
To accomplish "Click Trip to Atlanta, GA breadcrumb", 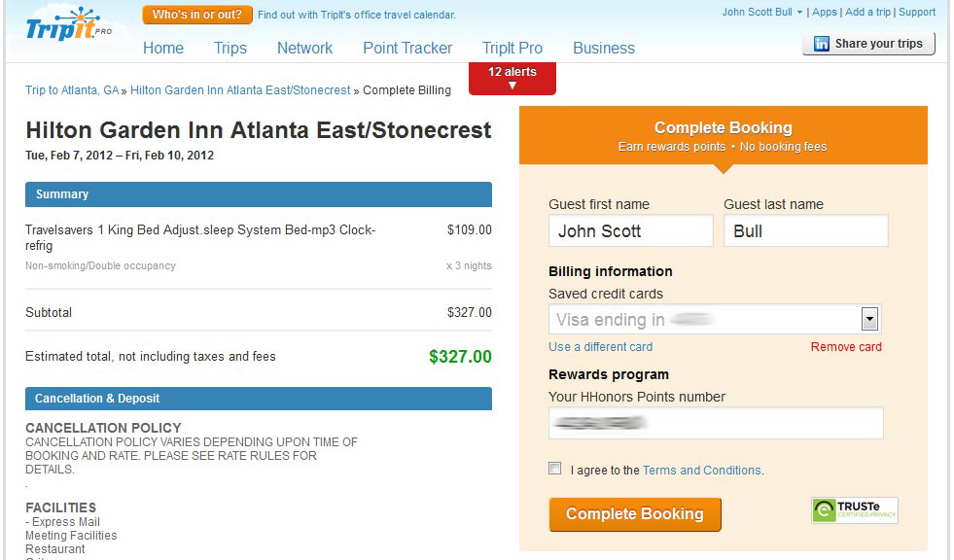I will [x=72, y=90].
